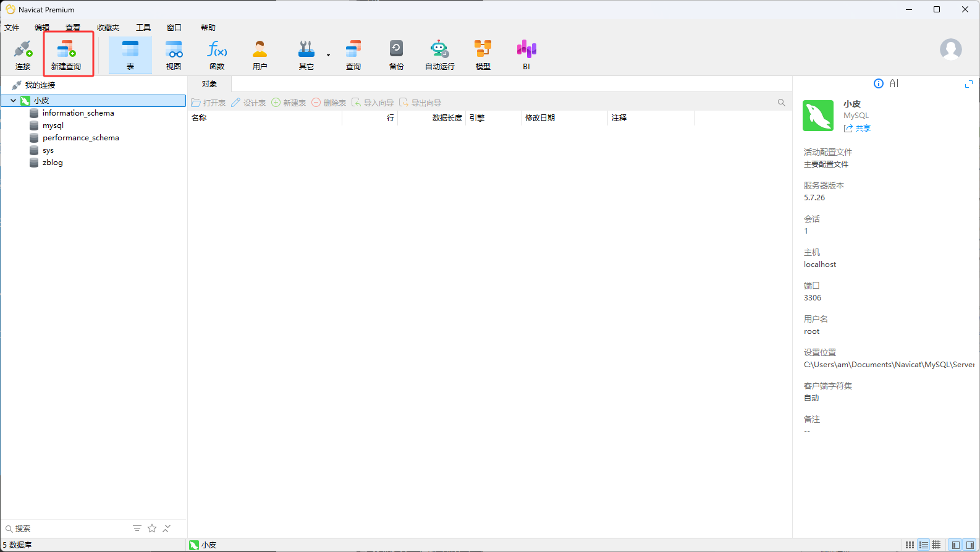Switch to icon grid view in the status bar
The height and width of the screenshot is (552, 980).
pos(910,545)
